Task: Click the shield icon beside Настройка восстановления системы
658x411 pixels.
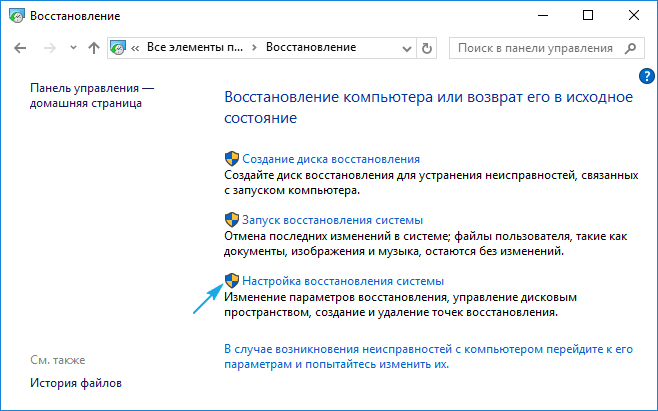Action: 231,282
